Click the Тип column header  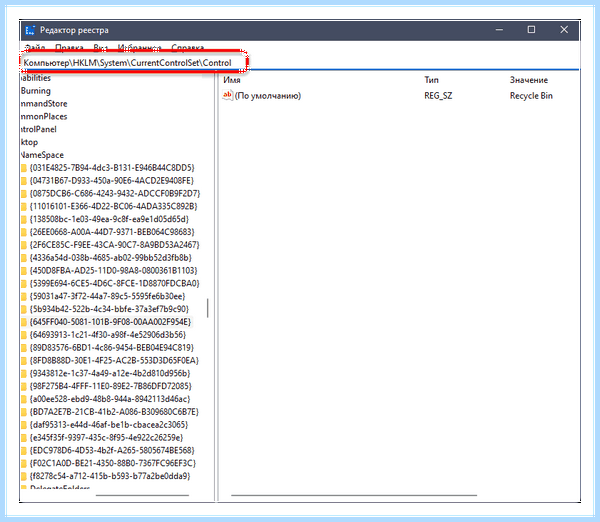click(x=431, y=80)
